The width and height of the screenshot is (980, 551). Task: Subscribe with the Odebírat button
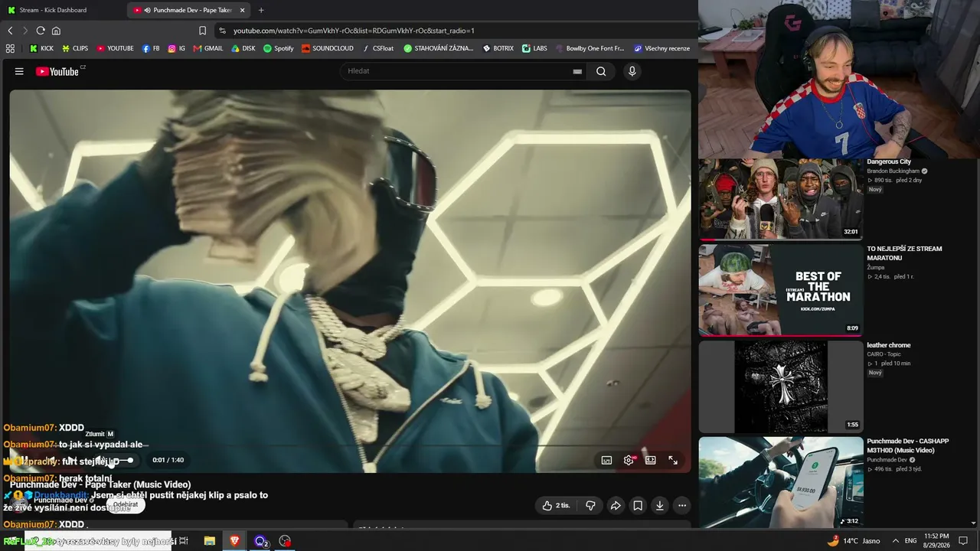pyautogui.click(x=126, y=504)
